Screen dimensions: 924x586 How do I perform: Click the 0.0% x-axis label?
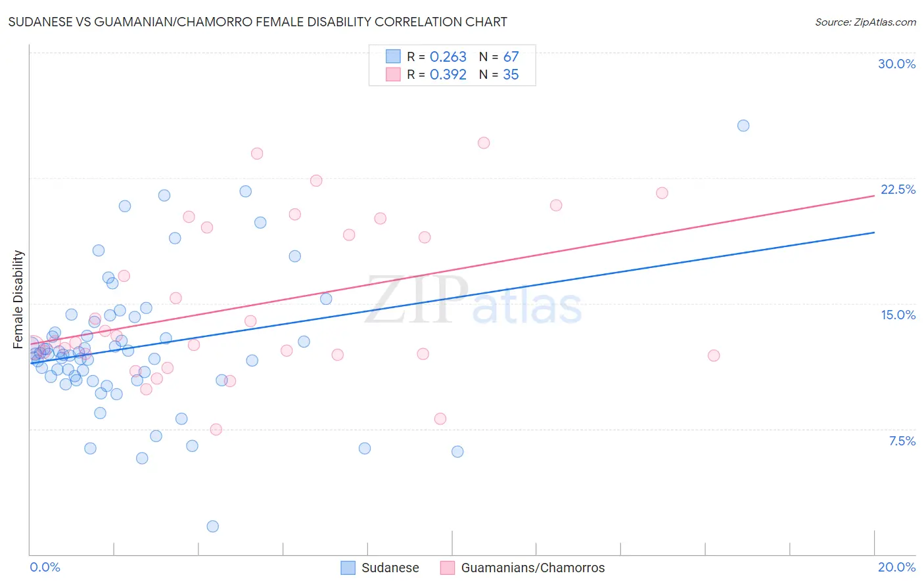tap(45, 567)
